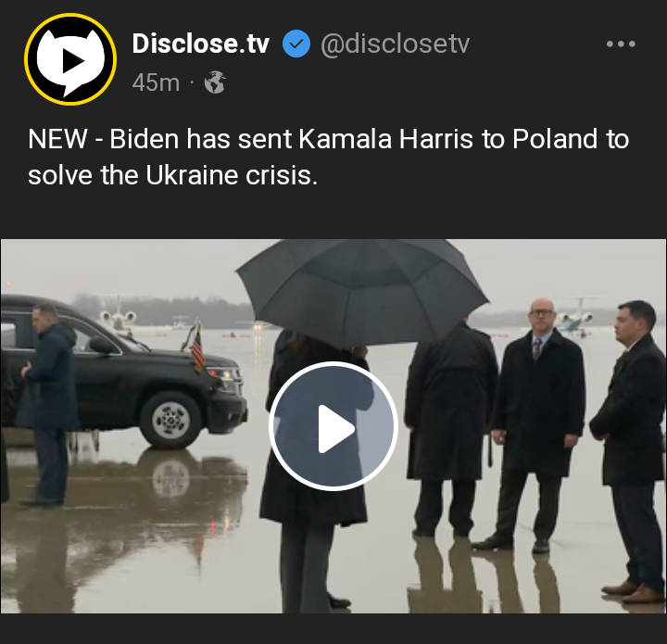This screenshot has width=667, height=644.
Task: Click the large black umbrella in the video
Action: pos(361,294)
